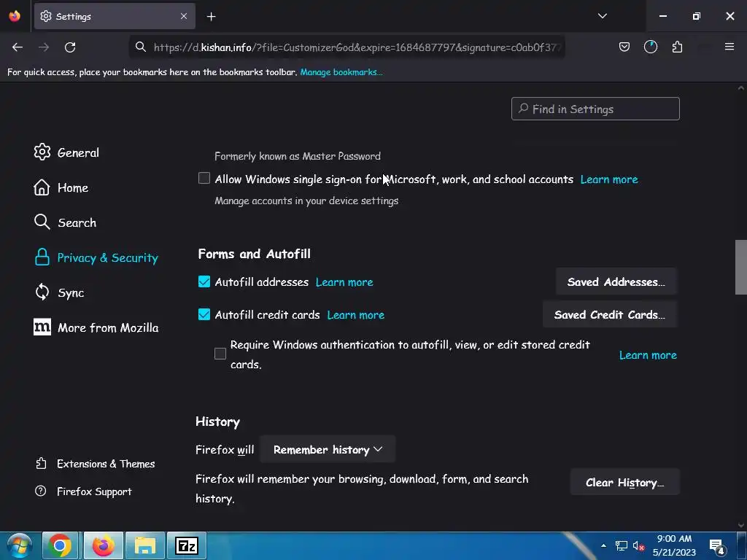Click the Home house icon
The width and height of the screenshot is (747, 560).
pyautogui.click(x=42, y=187)
